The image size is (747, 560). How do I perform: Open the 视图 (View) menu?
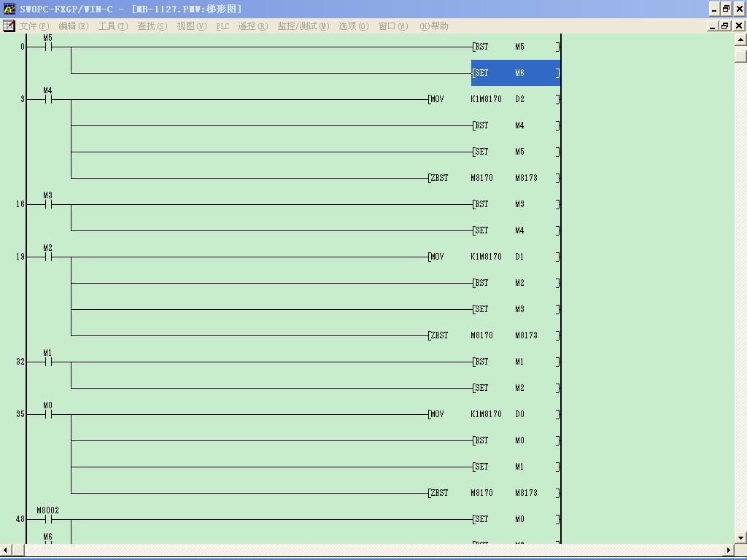pyautogui.click(x=191, y=26)
